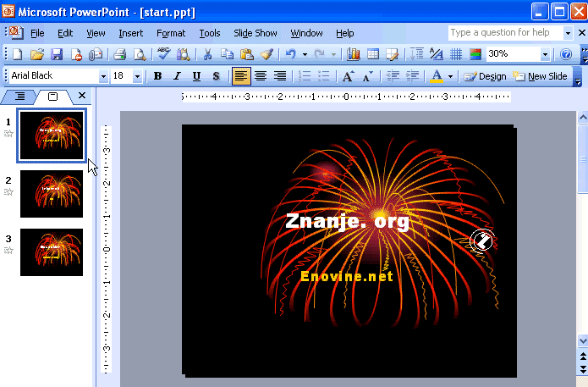Expand the help question dropdown arrow
Viewport: 588px width, 387px height.
coord(568,33)
